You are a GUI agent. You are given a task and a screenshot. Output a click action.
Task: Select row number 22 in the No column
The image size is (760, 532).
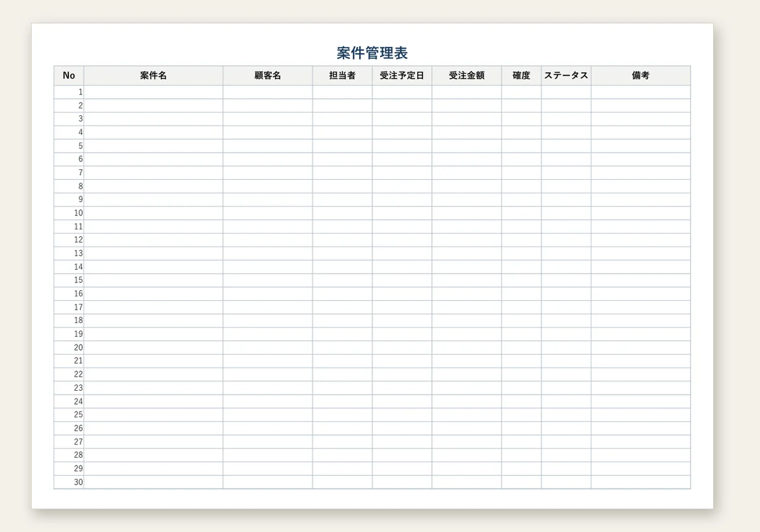coord(69,374)
